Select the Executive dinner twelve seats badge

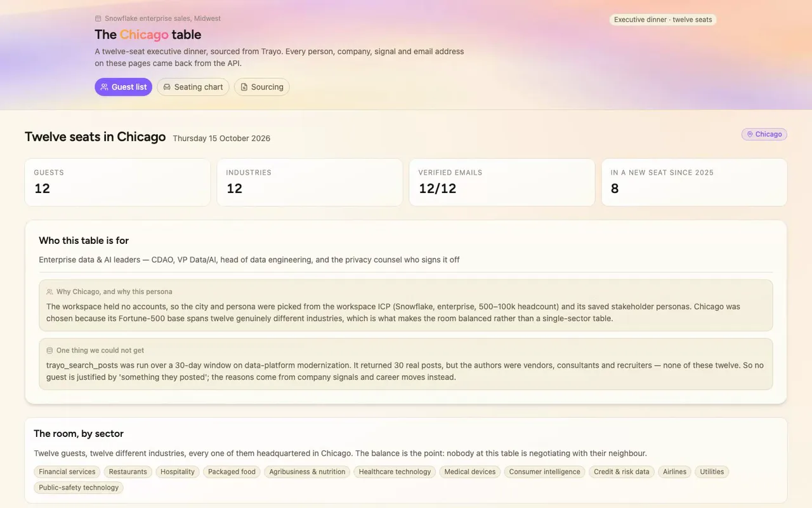(x=663, y=20)
